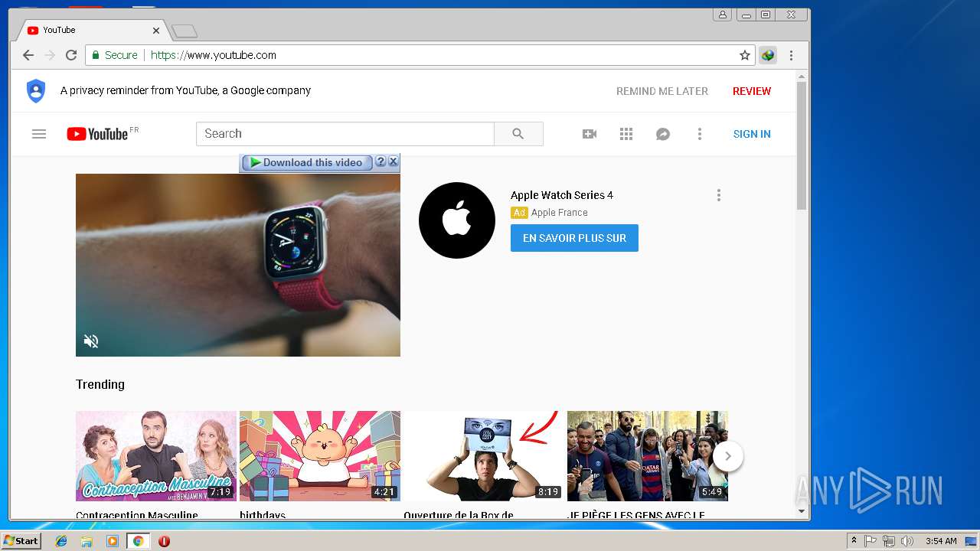Bookmark this page with the star icon
This screenshot has height=551, width=980.
coord(744,55)
